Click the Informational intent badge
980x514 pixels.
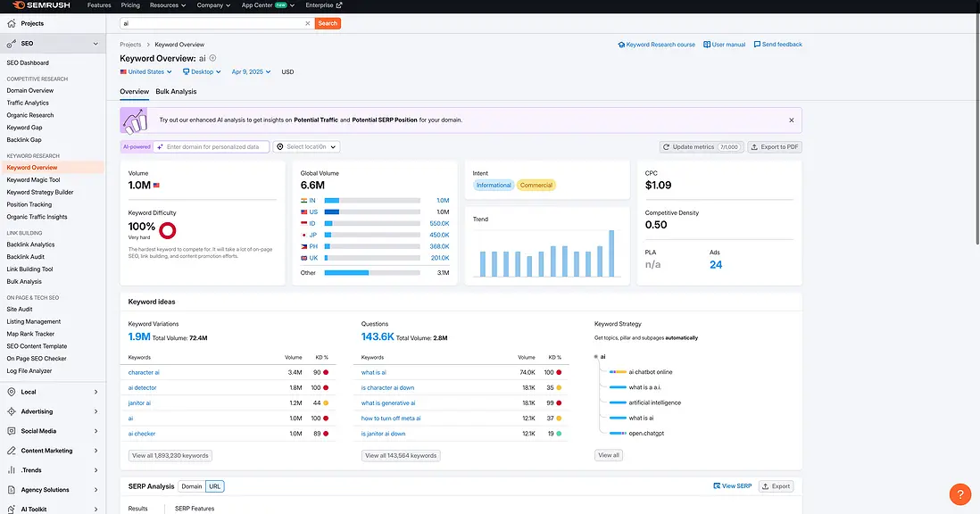coord(494,185)
